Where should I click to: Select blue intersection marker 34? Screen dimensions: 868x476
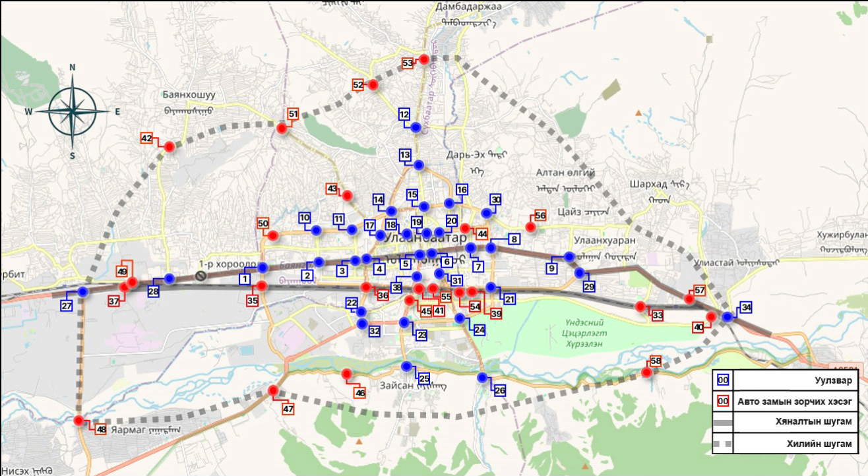pyautogui.click(x=727, y=316)
